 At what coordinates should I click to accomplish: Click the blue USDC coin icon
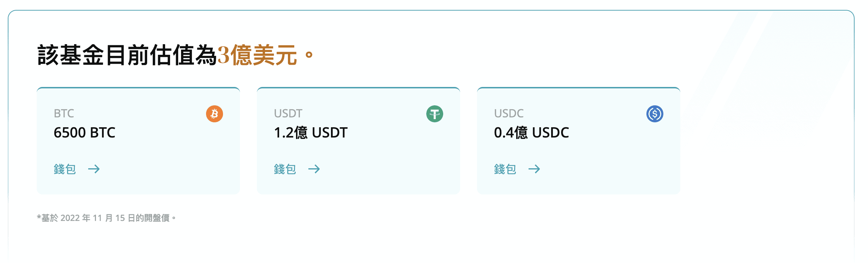pos(655,114)
